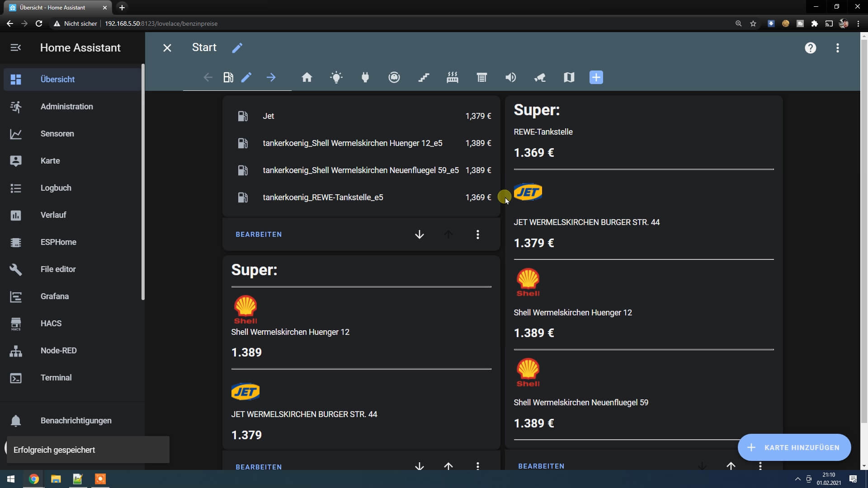The width and height of the screenshot is (868, 488).
Task: Move entities card down with arrow
Action: [x=420, y=235]
